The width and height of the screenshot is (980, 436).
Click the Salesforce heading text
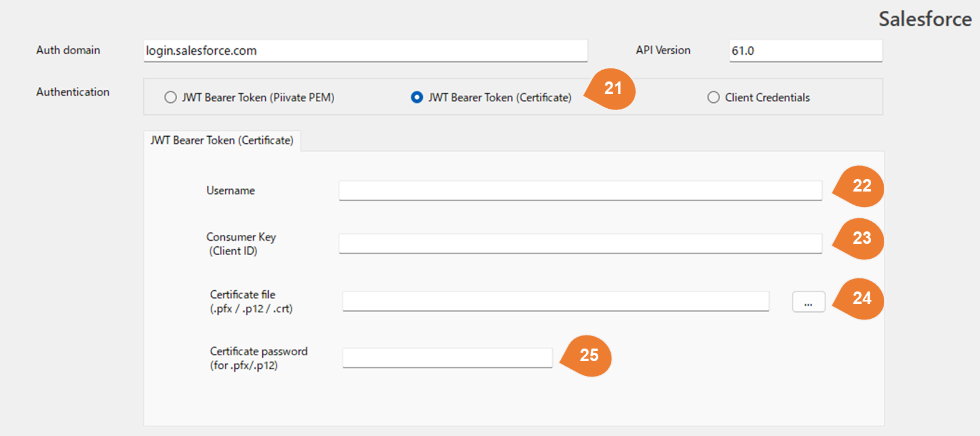tap(925, 19)
